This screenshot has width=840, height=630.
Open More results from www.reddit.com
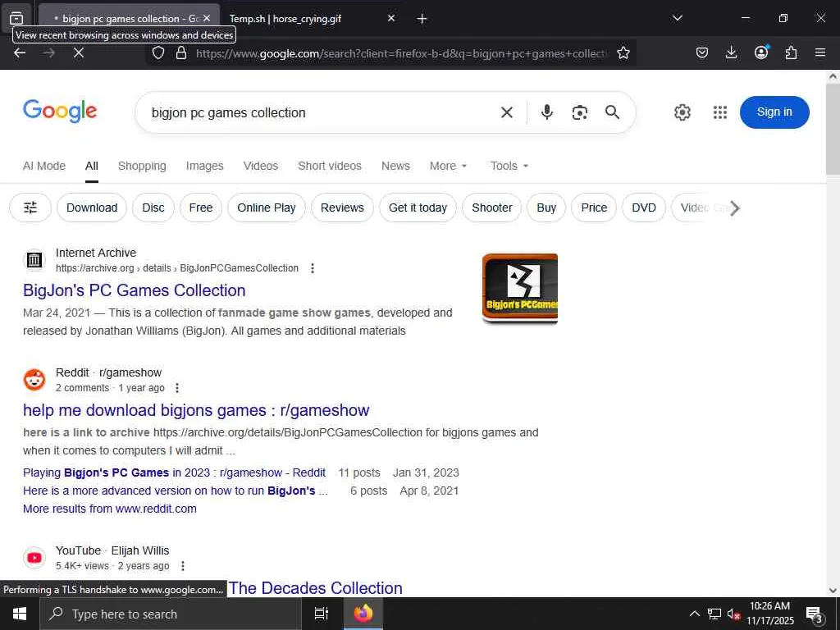point(110,509)
